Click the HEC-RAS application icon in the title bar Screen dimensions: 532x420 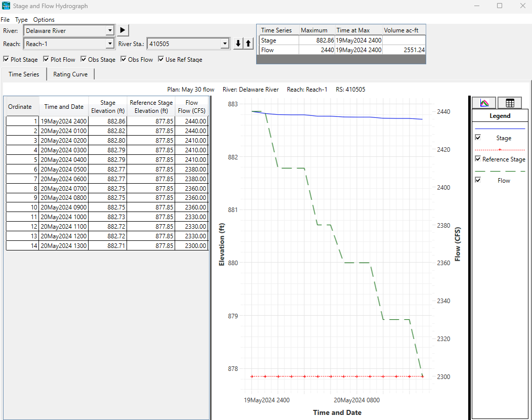point(6,6)
